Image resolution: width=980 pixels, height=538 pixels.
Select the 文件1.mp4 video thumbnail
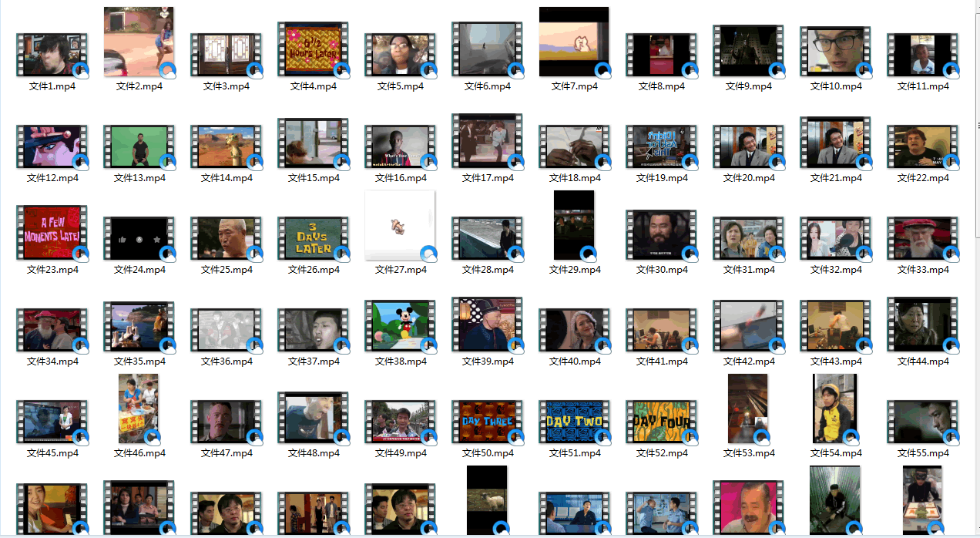(x=52, y=55)
